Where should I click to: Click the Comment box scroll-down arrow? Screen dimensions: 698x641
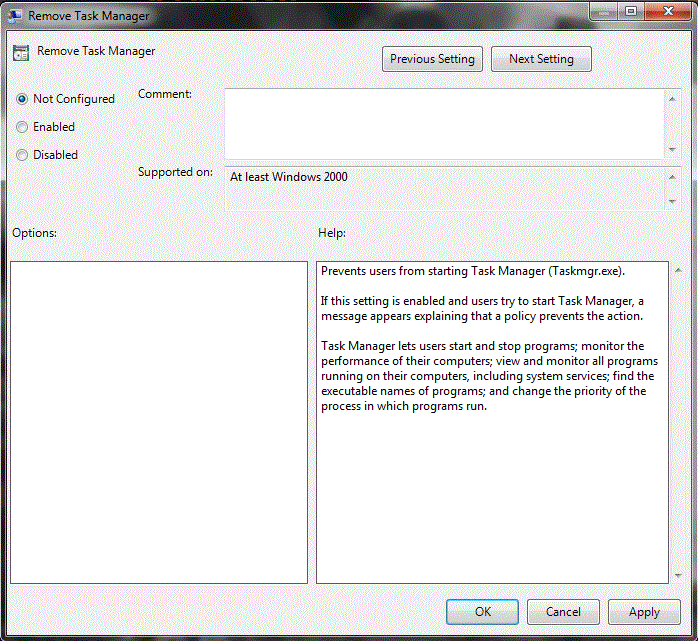[672, 150]
